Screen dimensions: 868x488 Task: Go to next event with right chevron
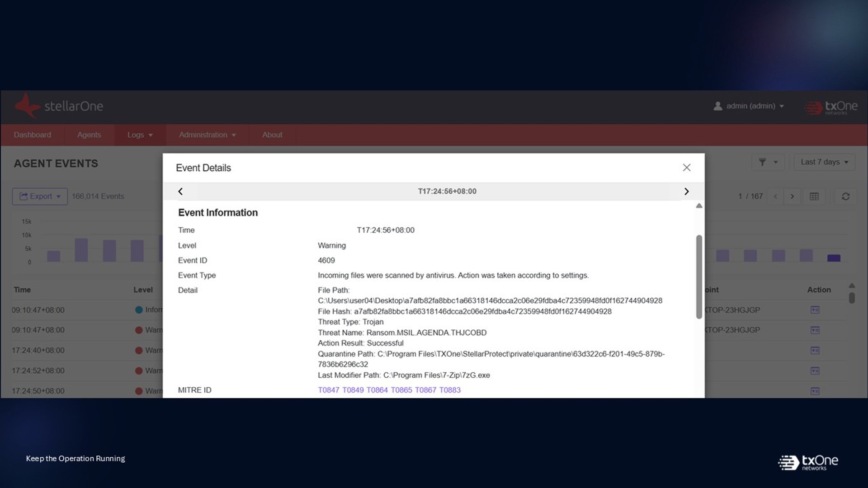coord(686,192)
